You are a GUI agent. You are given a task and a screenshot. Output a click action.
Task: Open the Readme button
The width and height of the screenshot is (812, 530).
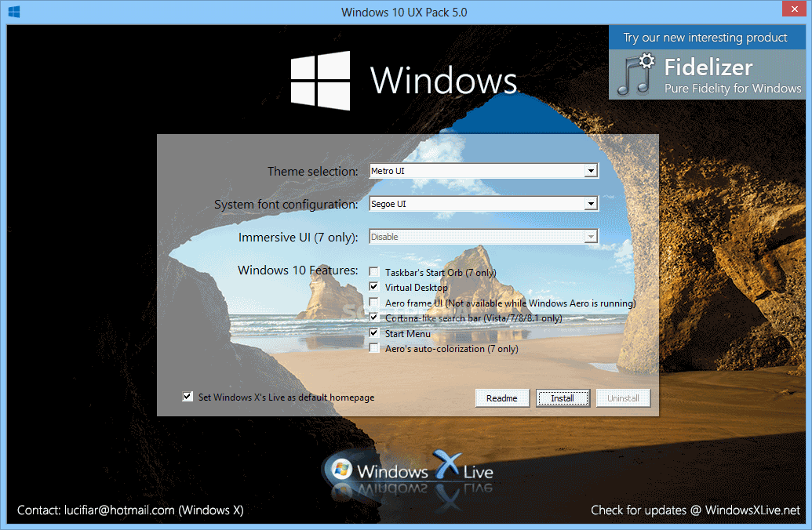[x=502, y=398]
